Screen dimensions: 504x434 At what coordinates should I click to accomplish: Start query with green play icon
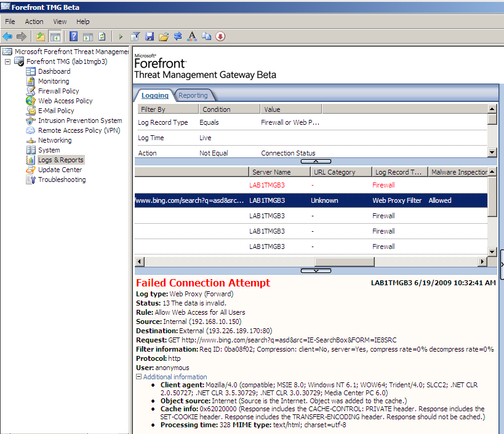[x=121, y=37]
